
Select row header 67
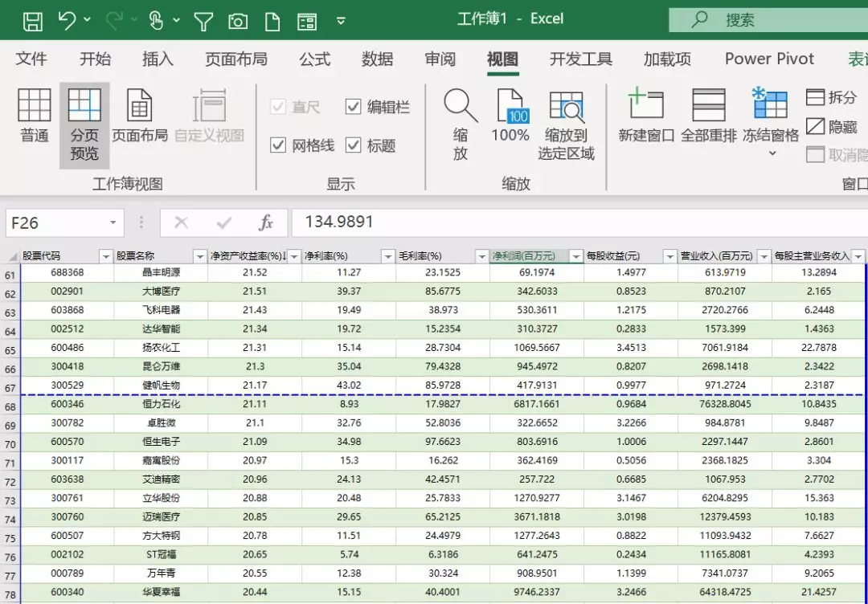click(10, 387)
